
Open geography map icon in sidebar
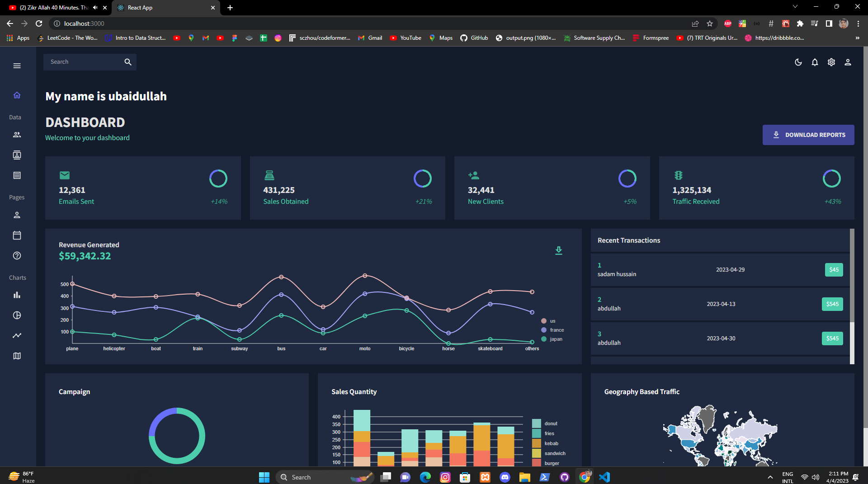(x=17, y=356)
